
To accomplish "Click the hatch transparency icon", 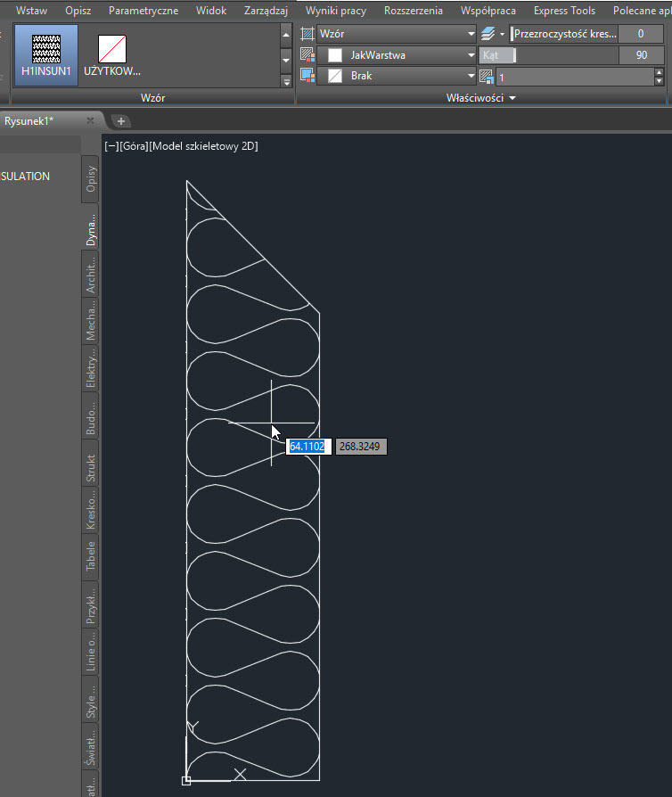I will (488, 34).
